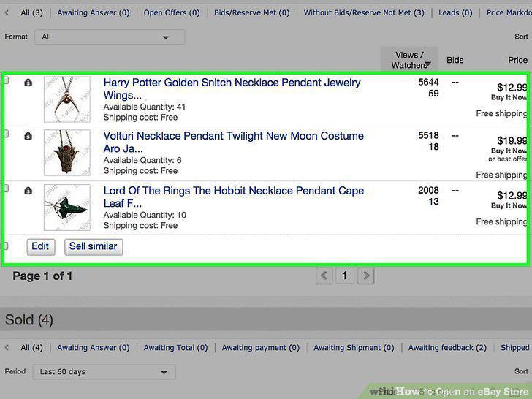Select Awaiting Shipment (0) filter

(354, 348)
